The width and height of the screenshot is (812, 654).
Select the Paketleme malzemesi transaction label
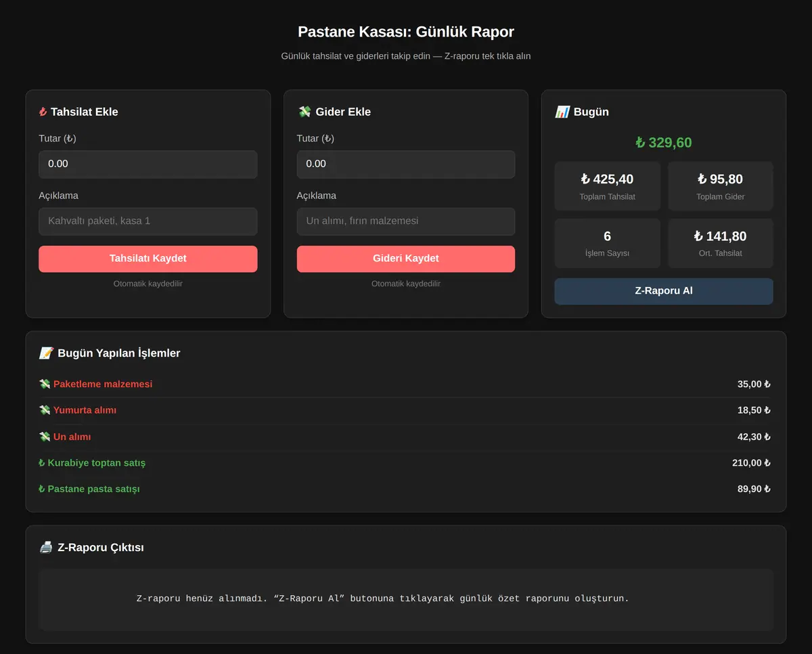pos(103,384)
